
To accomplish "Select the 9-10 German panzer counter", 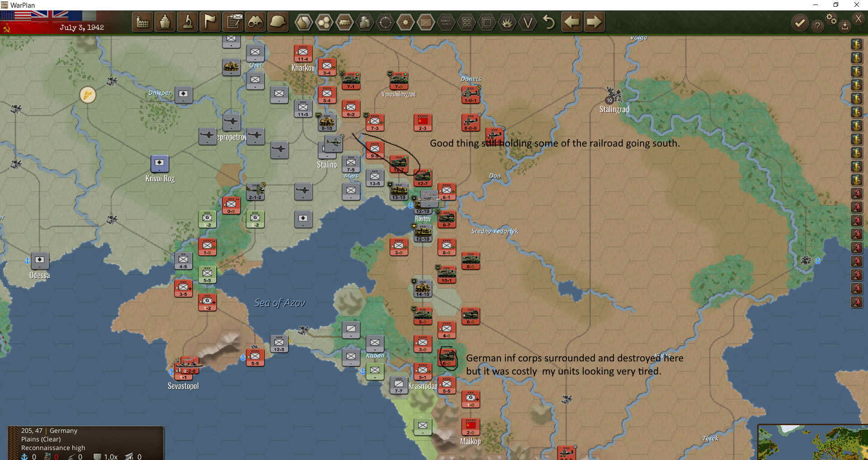I will point(327,122).
